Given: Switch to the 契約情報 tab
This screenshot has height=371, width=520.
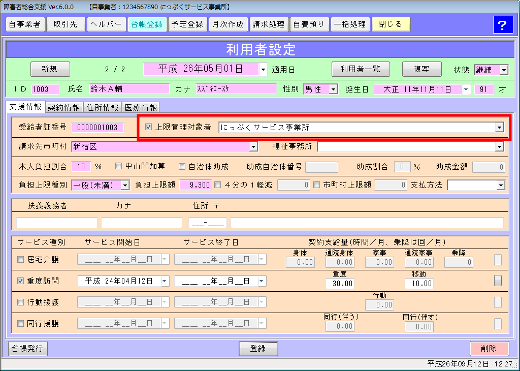Looking at the screenshot, I should click(64, 107).
